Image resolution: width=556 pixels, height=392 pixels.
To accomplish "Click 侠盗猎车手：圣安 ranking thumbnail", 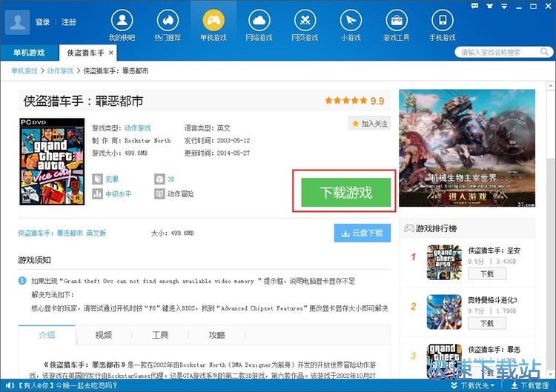I will tap(444, 262).
